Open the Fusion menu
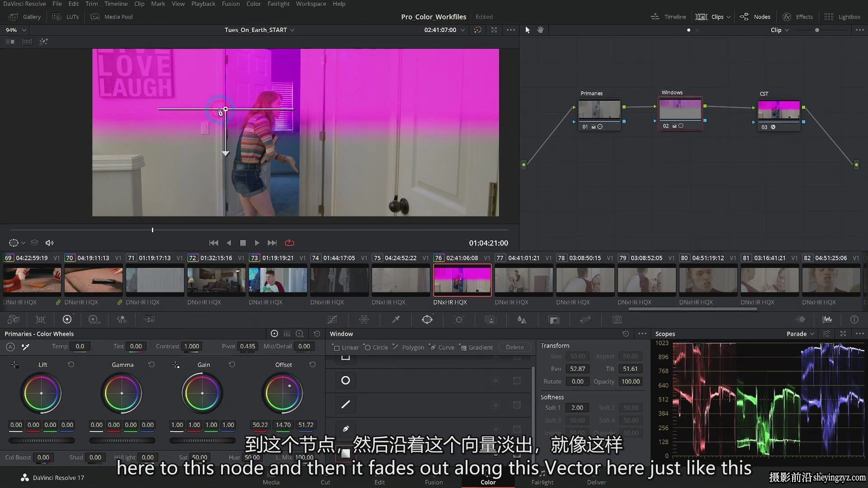 pos(231,4)
